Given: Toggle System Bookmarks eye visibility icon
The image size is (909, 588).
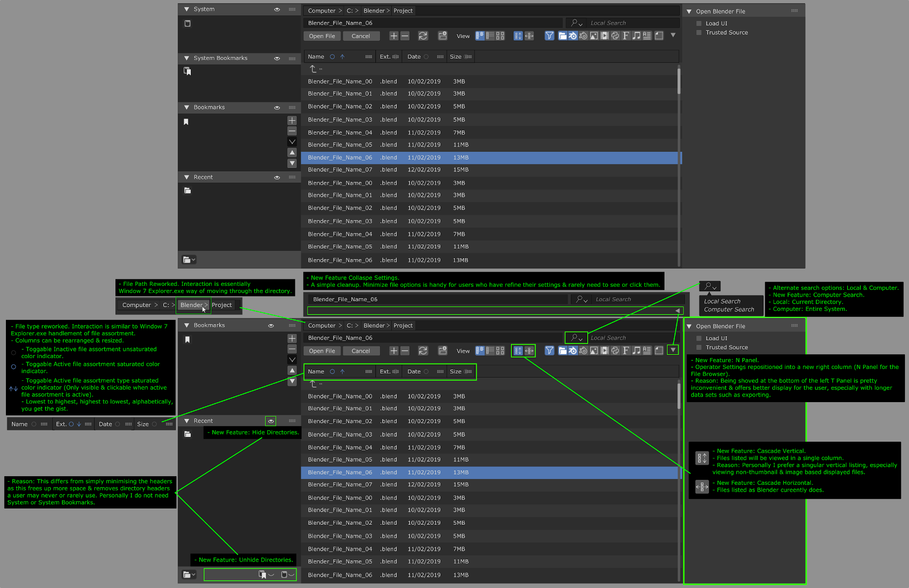Looking at the screenshot, I should point(277,58).
